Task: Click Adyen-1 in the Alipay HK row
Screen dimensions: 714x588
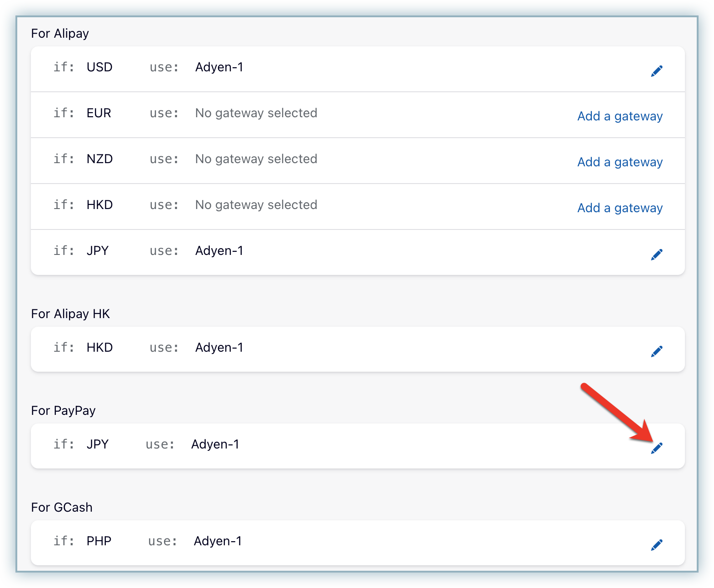Action: click(219, 348)
